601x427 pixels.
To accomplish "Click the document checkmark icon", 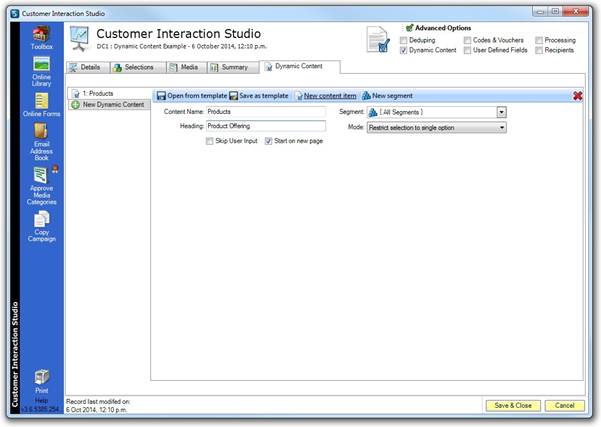I will pyautogui.click(x=378, y=39).
